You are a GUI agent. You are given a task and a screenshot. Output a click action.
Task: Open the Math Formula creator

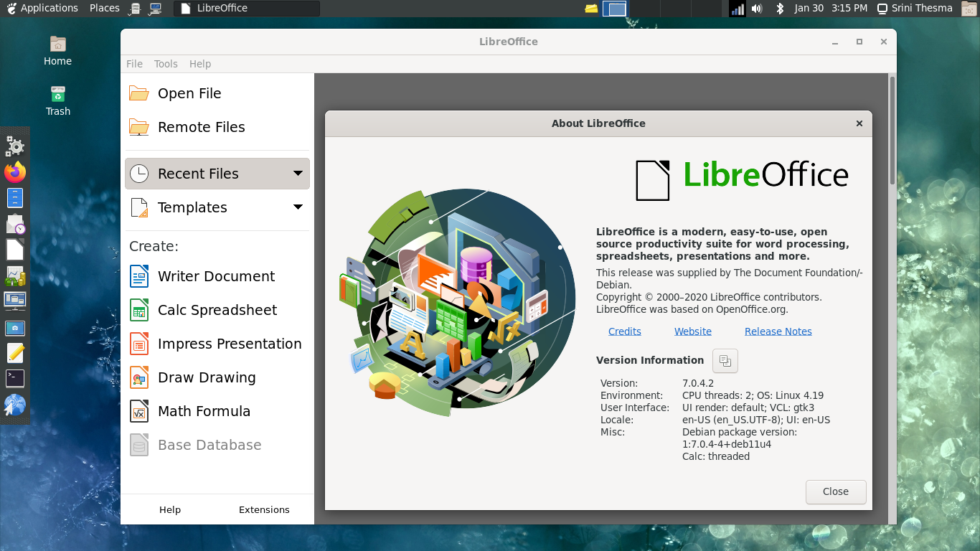pos(203,411)
